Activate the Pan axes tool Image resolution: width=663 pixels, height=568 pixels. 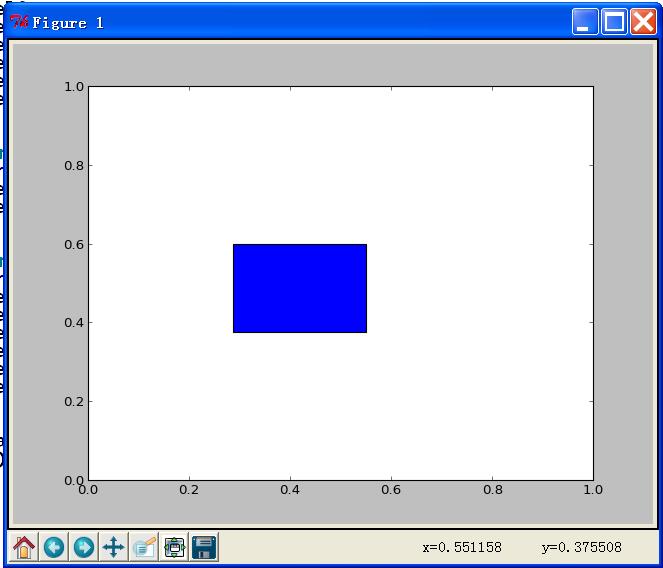[113, 547]
